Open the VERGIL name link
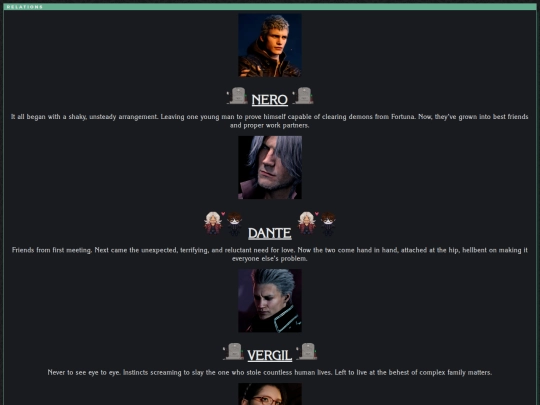This screenshot has height=405, width=540. point(270,355)
